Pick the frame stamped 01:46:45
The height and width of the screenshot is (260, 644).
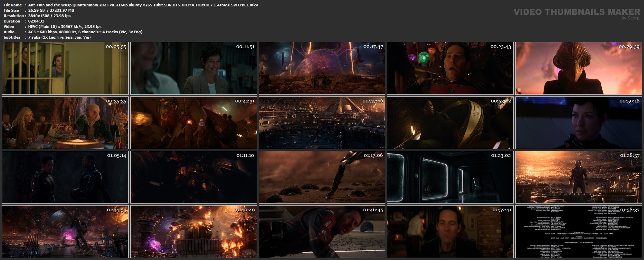(x=322, y=232)
